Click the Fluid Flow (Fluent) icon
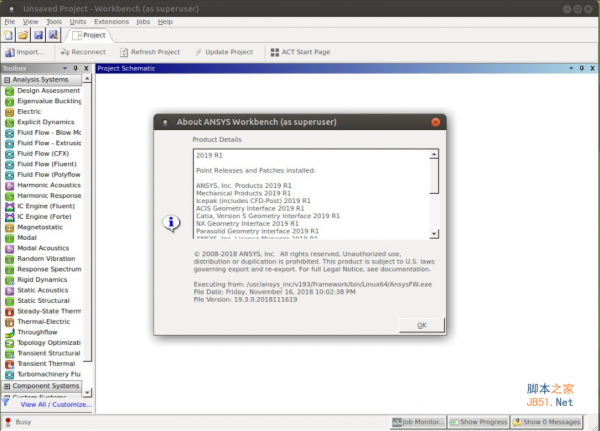600x431 pixels. (10, 165)
